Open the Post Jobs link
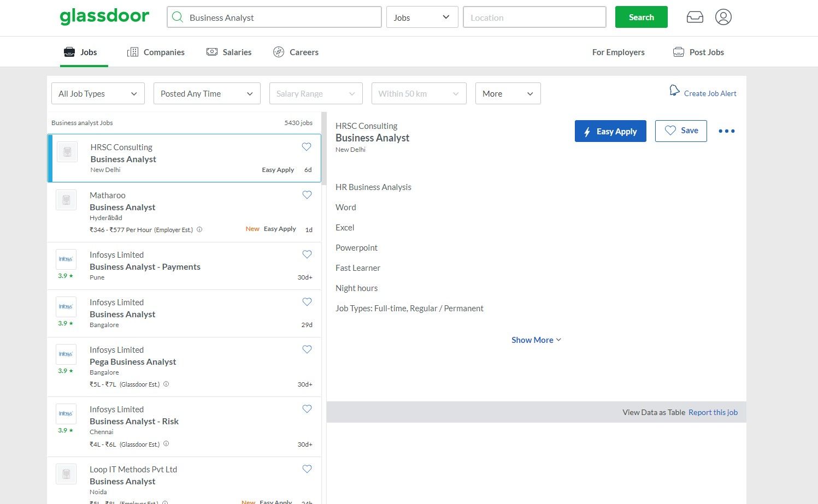Viewport: 818px width, 504px height. pos(698,52)
